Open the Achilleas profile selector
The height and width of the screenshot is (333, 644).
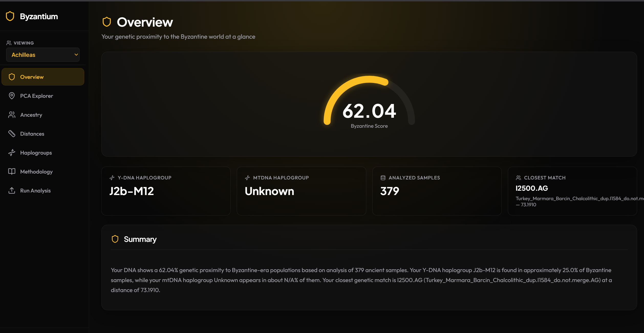pos(43,55)
